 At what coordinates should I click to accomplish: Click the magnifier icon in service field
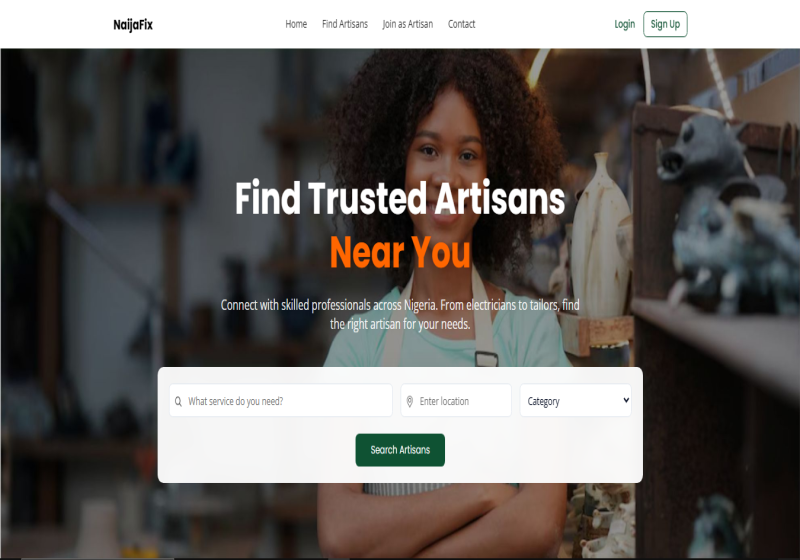178,401
